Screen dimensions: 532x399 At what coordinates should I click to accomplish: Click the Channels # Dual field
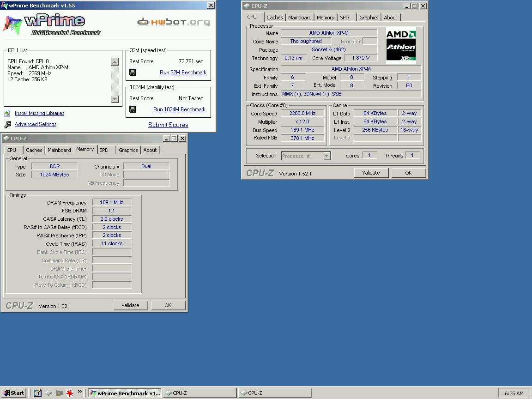[146, 167]
